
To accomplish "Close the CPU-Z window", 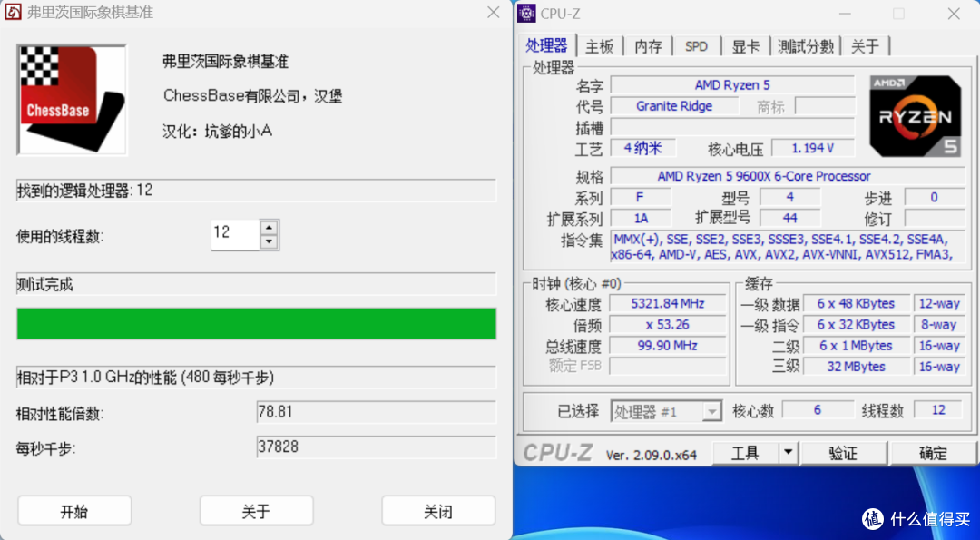I will pos(954,13).
